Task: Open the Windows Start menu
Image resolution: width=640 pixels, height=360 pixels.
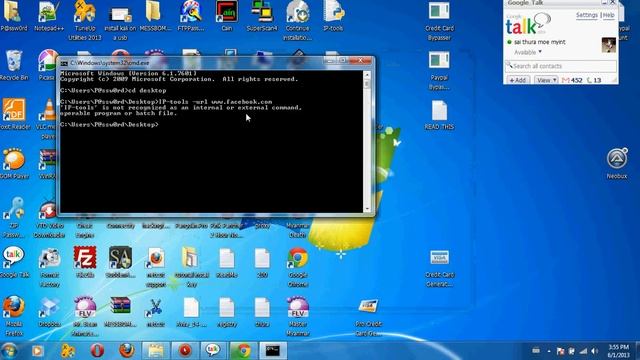Action: (x=9, y=351)
